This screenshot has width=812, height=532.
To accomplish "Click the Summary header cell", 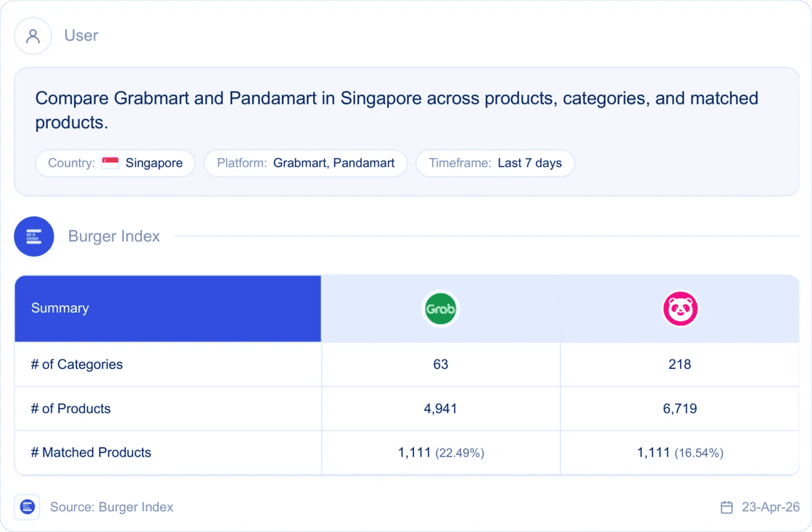I will pyautogui.click(x=167, y=309).
